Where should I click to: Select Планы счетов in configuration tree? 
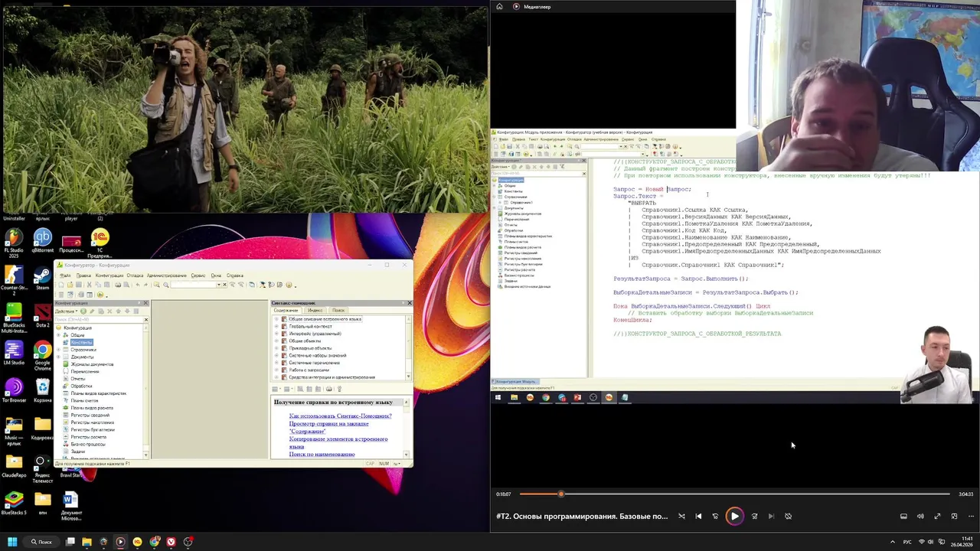84,400
